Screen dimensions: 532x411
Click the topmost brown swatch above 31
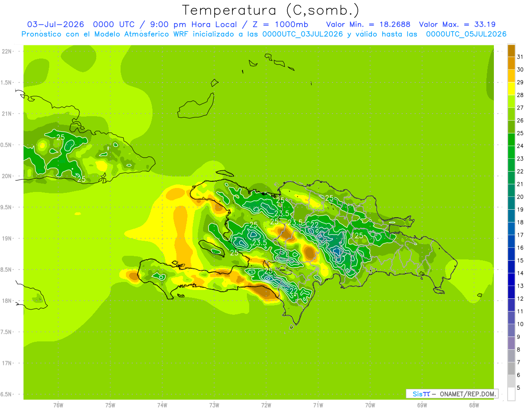pyautogui.click(x=511, y=51)
